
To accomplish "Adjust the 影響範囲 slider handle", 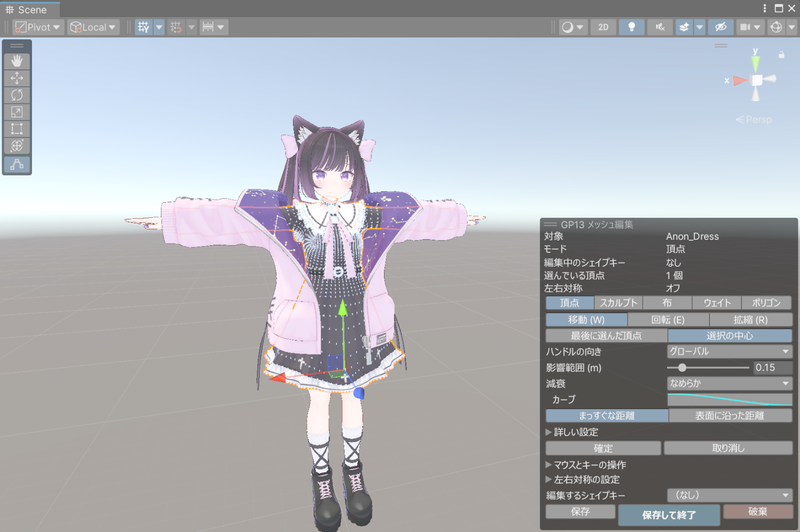I will pos(682,368).
